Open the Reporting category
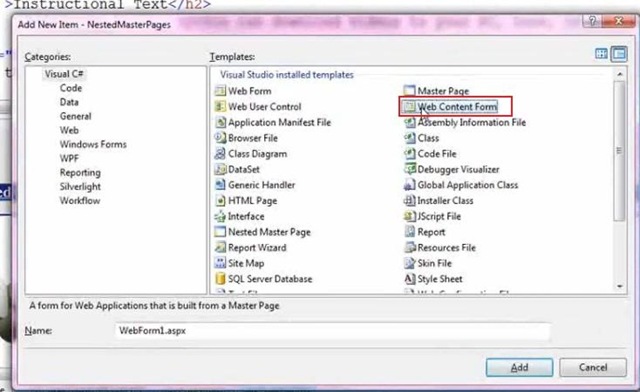 pos(80,172)
